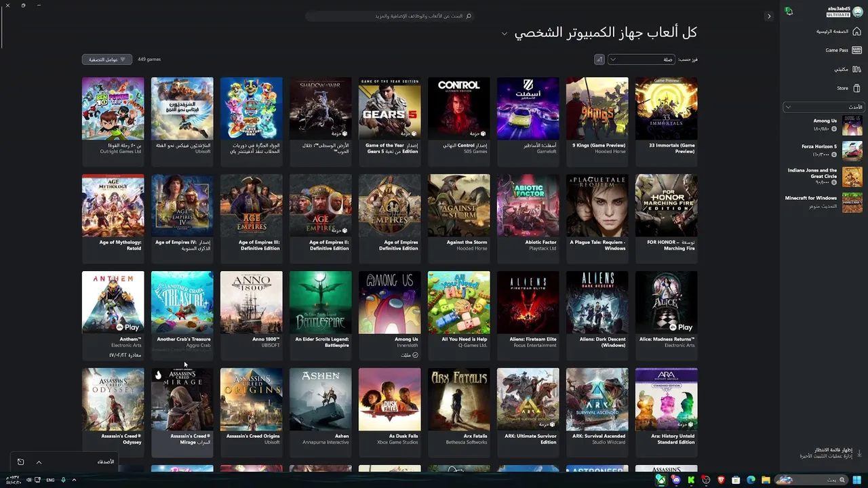868x488 pixels.
Task: Open the Anthem game tile
Action: pos(113,314)
